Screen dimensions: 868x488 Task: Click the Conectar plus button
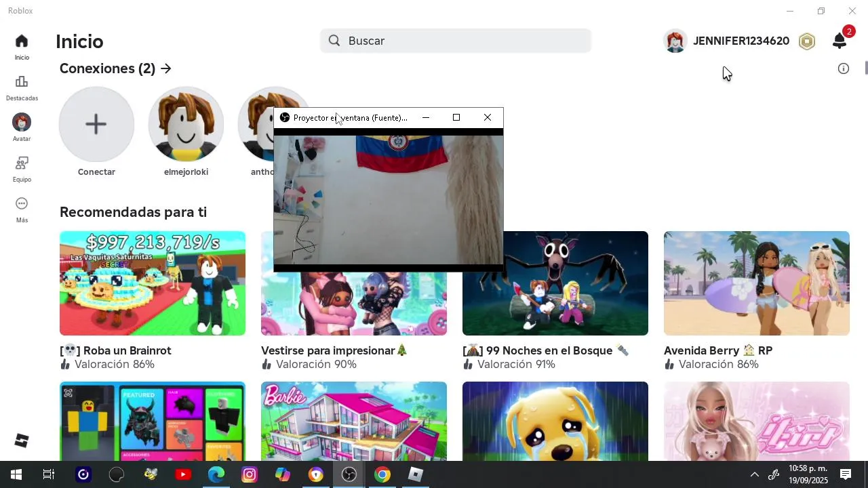(x=96, y=124)
